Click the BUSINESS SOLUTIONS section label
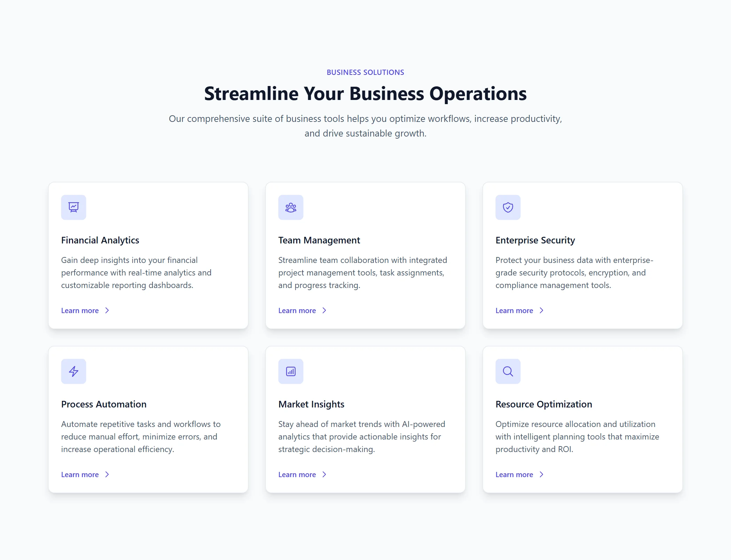 365,72
